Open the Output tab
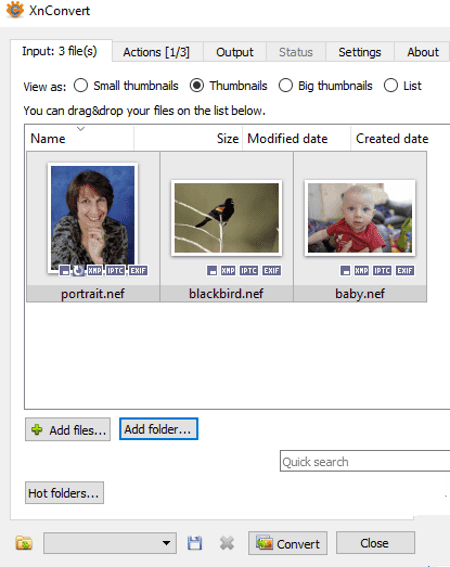The height and width of the screenshot is (567, 450). click(x=235, y=52)
